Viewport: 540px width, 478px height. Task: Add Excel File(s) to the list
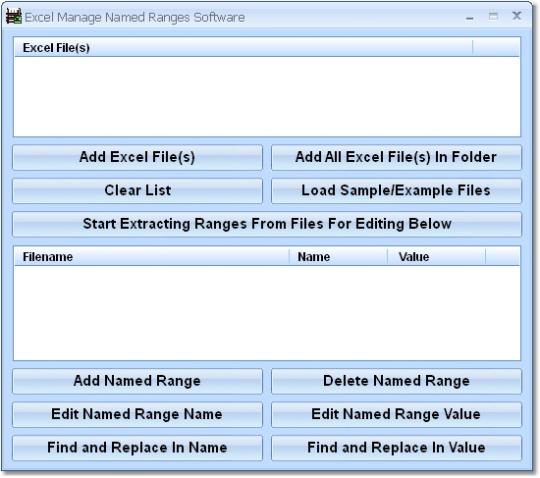(137, 157)
